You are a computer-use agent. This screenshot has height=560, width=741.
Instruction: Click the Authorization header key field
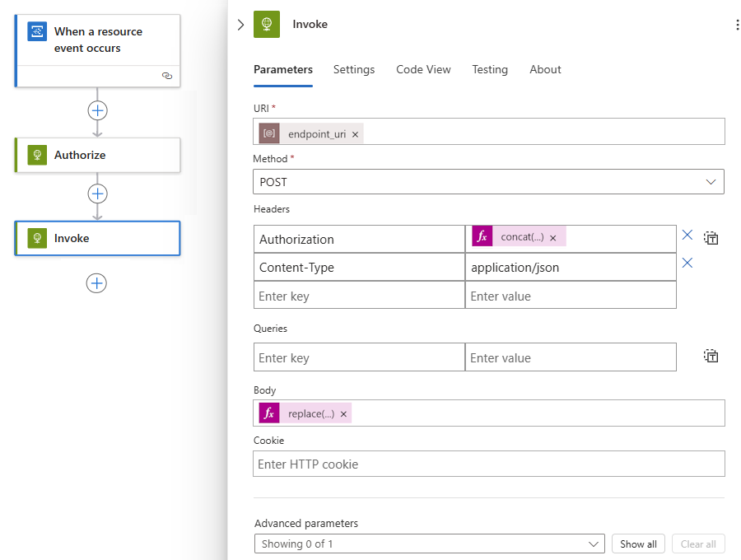359,239
